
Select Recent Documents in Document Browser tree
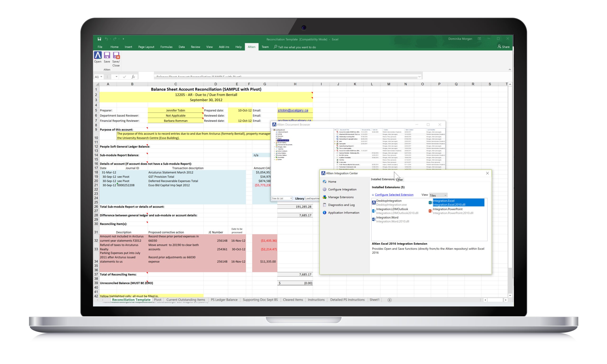click(283, 140)
